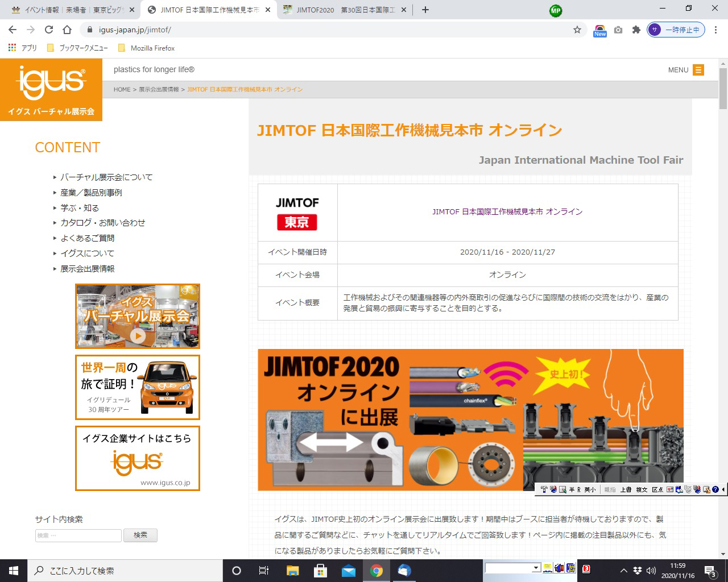Click the blue help question mark in the IME toolbar
The width and height of the screenshot is (728, 582).
[x=715, y=489]
